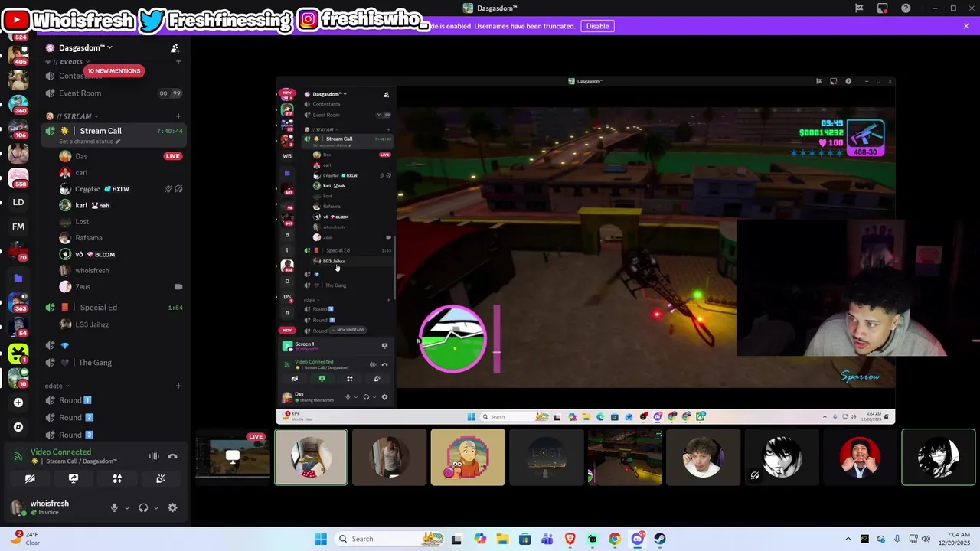Open the lime green server icon

[18, 353]
